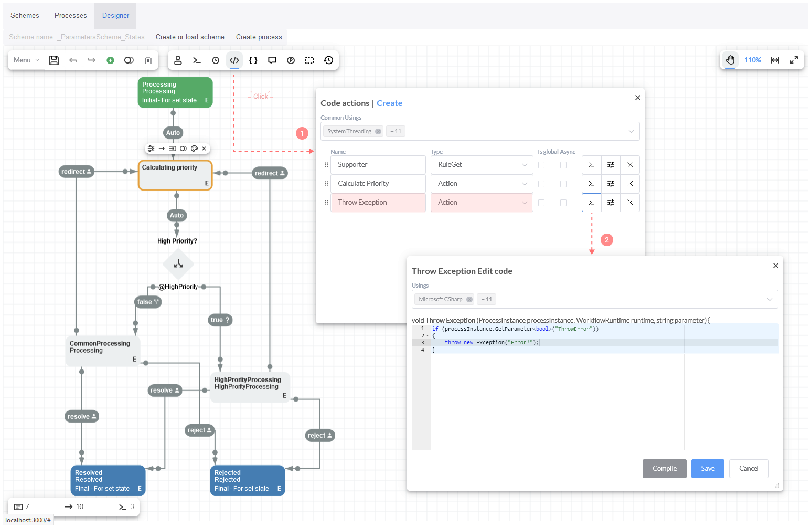Expand the Usings dropdown in Edit code

click(770, 299)
